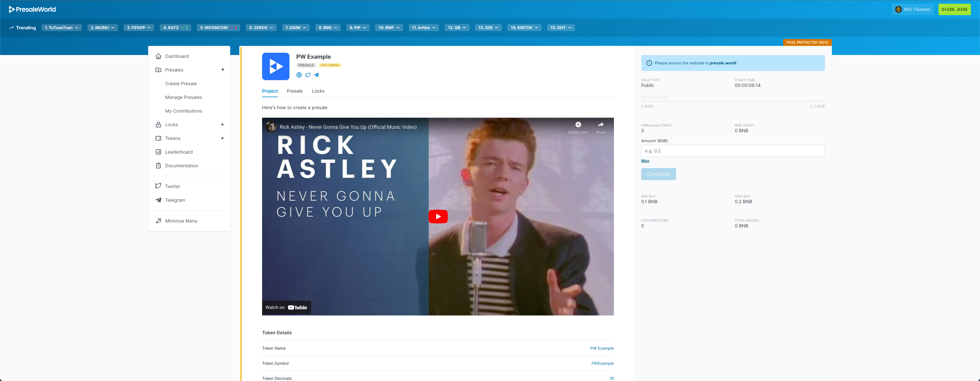This screenshot has height=381, width=980.
Task: Select trending token 7. DARK
Action: [x=296, y=28]
